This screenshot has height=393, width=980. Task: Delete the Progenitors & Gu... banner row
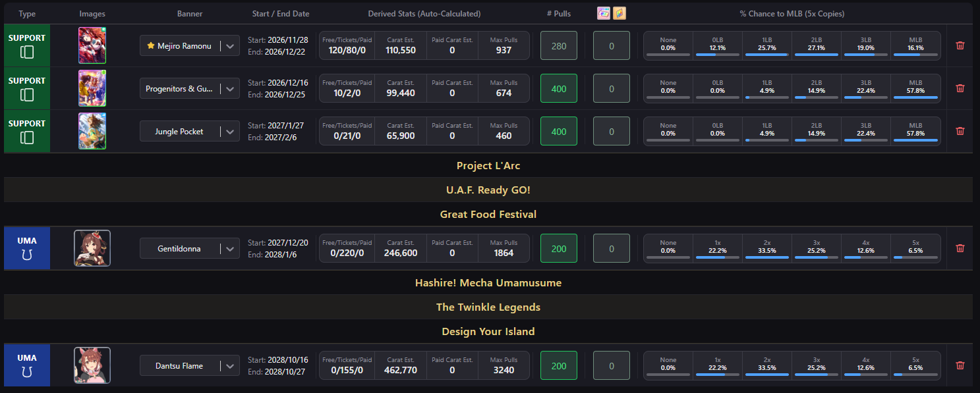point(960,88)
